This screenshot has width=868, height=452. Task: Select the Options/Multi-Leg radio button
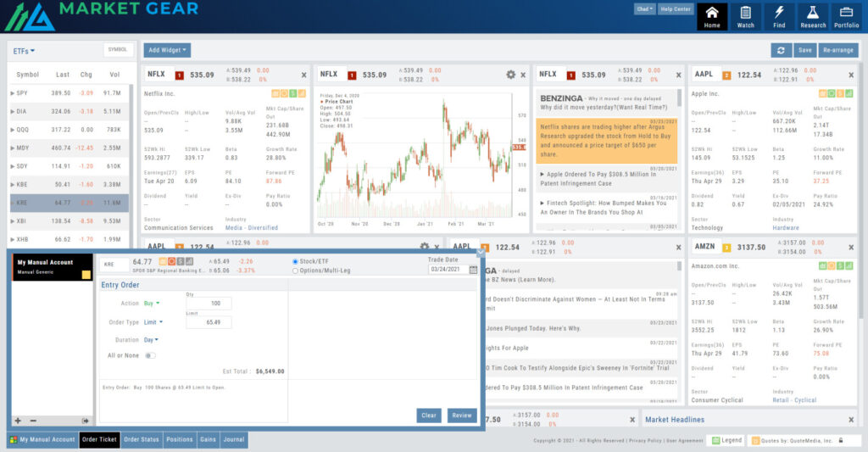pos(295,271)
